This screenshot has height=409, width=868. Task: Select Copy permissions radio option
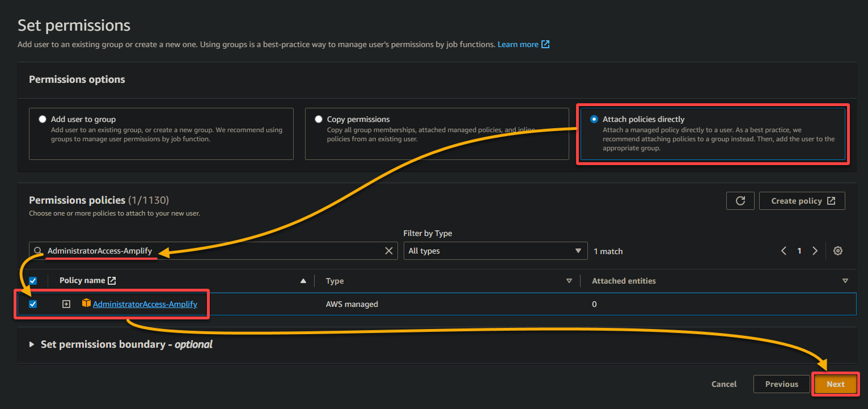click(x=319, y=120)
